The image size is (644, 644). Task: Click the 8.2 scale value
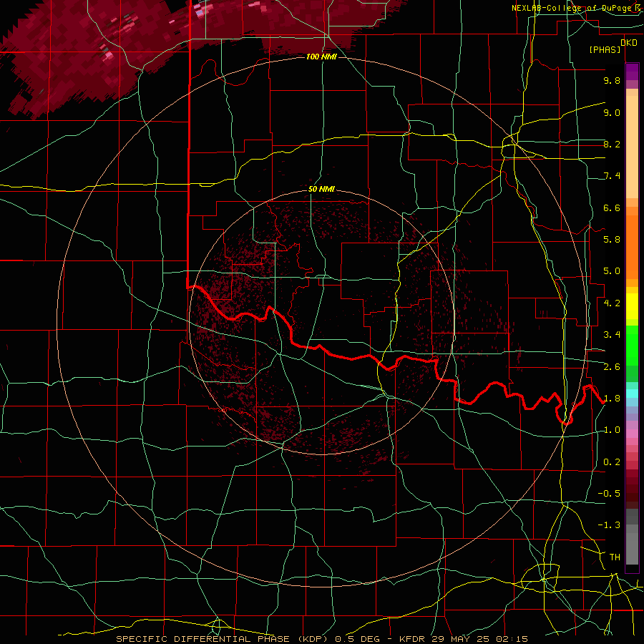pos(612,144)
